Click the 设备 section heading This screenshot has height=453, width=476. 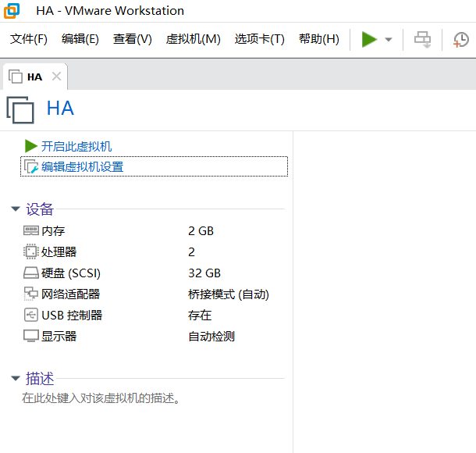point(40,209)
